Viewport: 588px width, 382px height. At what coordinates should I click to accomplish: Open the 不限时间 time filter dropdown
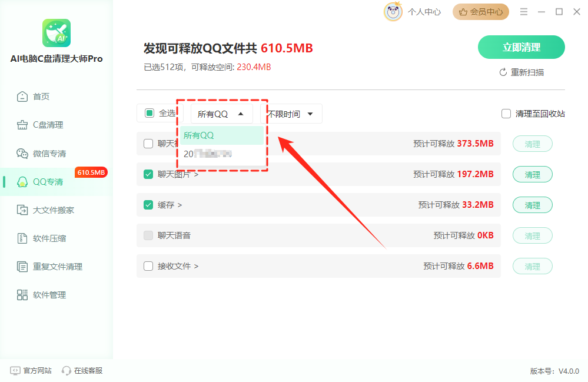pos(291,114)
